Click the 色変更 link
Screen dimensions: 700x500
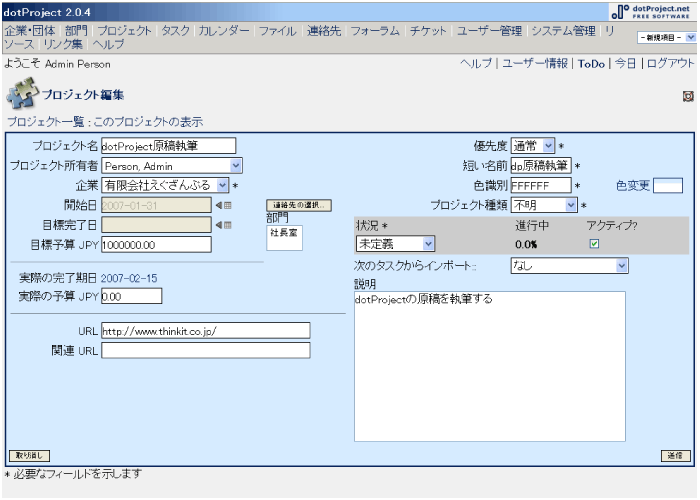pos(633,185)
